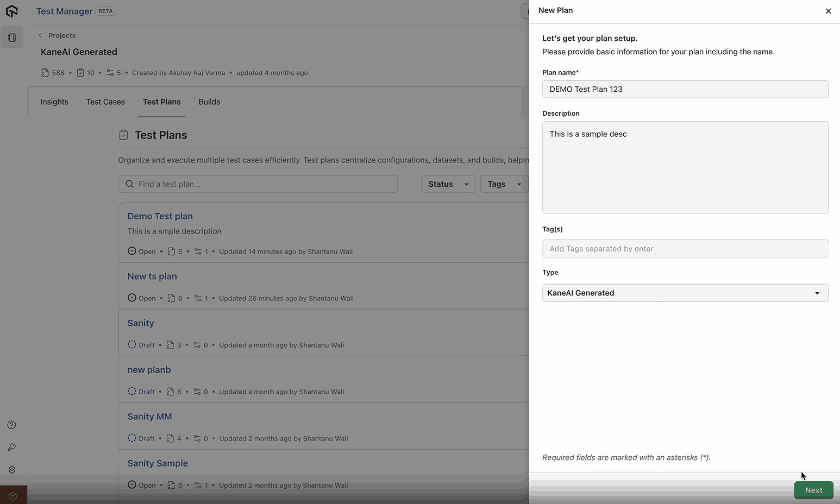
Task: Open the Type dropdown showing KaneAI Generated
Action: coord(685,293)
